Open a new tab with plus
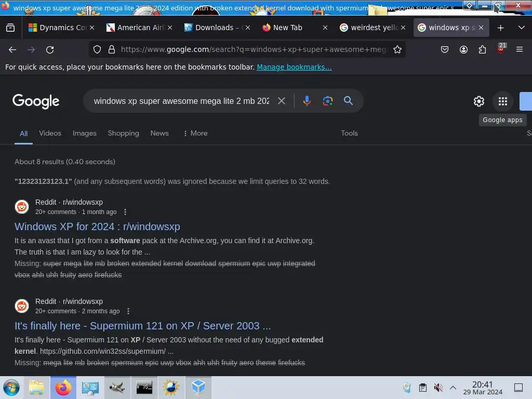532x399 pixels. click(500, 28)
